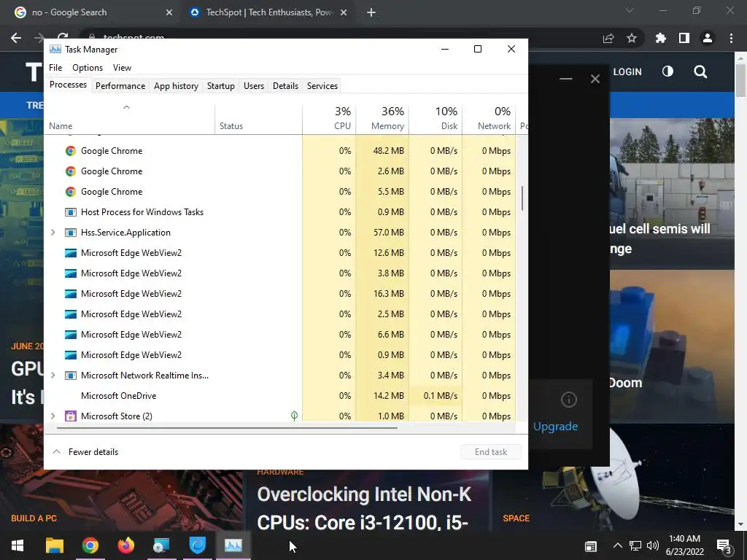Select Microsoft Edge WebView2 row using 16.3 MB
747x560 pixels.
[280, 294]
